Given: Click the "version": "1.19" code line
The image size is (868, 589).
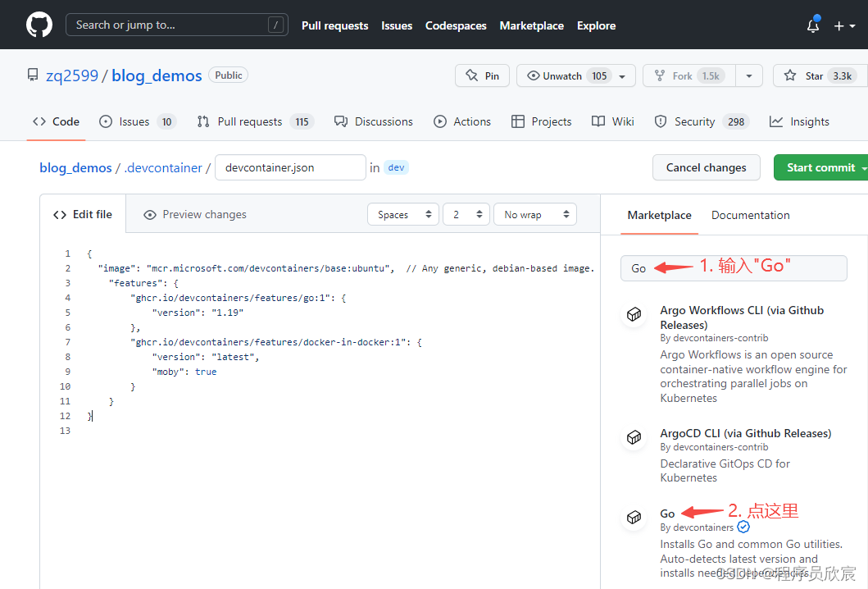Looking at the screenshot, I should (198, 313).
